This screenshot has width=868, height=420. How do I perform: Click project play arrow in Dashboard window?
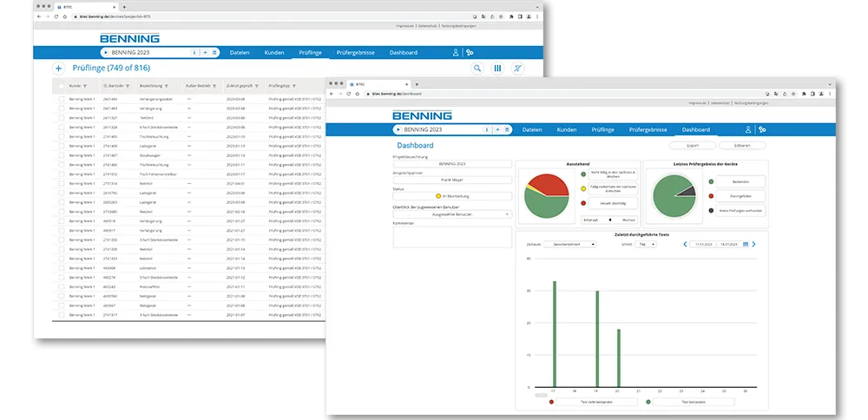pos(398,129)
